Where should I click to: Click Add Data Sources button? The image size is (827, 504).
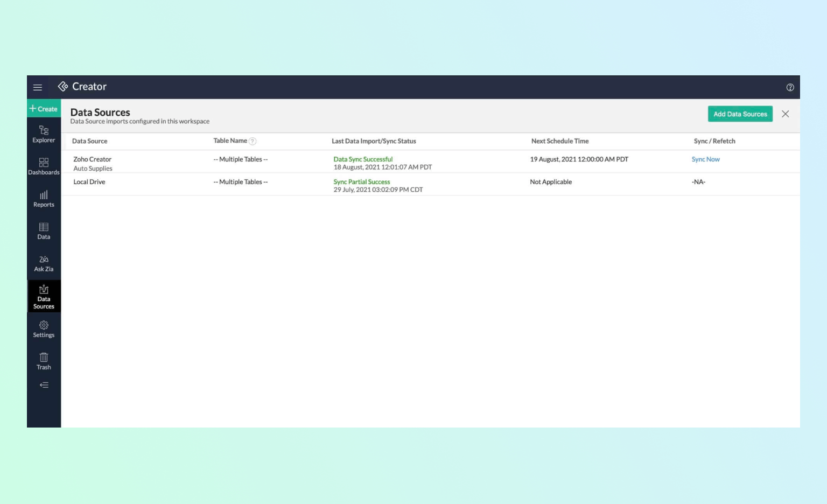click(740, 114)
